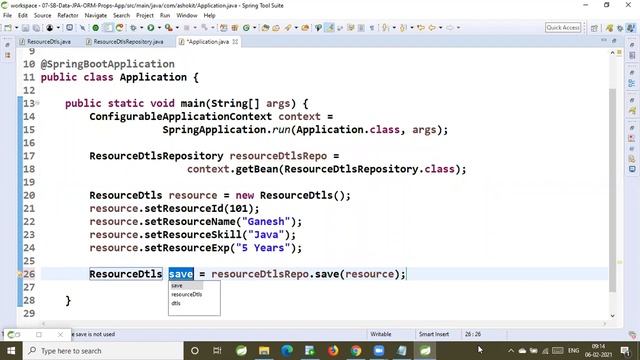Select 'save' name suggestion in popup
The image size is (640, 360).
point(177,286)
